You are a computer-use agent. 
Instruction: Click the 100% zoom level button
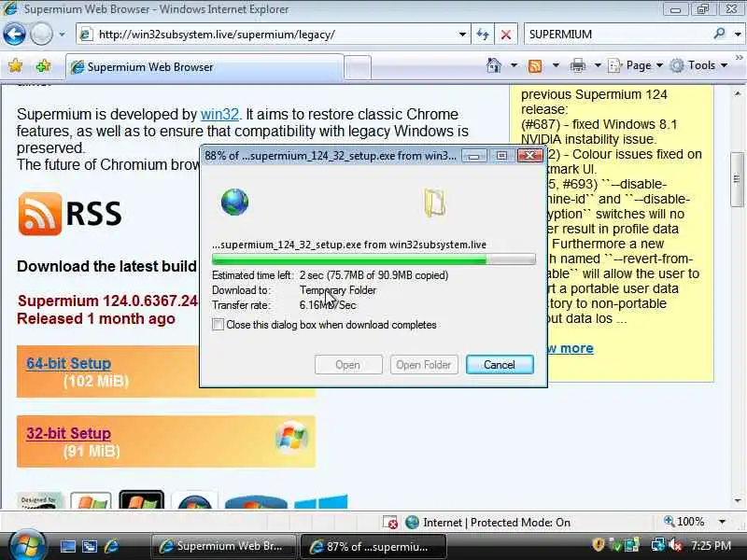coord(684,522)
